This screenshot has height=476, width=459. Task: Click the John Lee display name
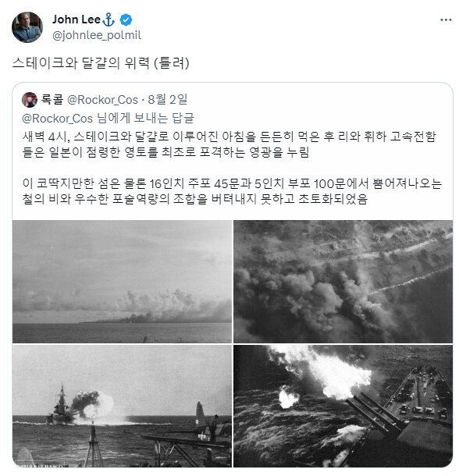tap(76, 20)
